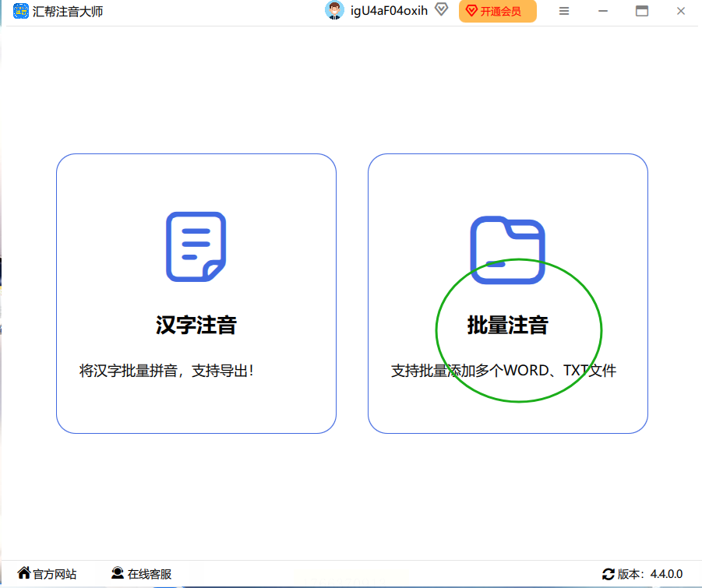This screenshot has height=588, width=702.
Task: Click the 在线客服 headset agent icon
Action: pyautogui.click(x=118, y=573)
